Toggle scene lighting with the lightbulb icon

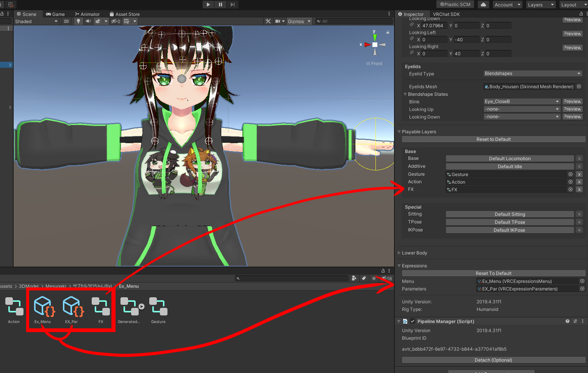[x=78, y=21]
